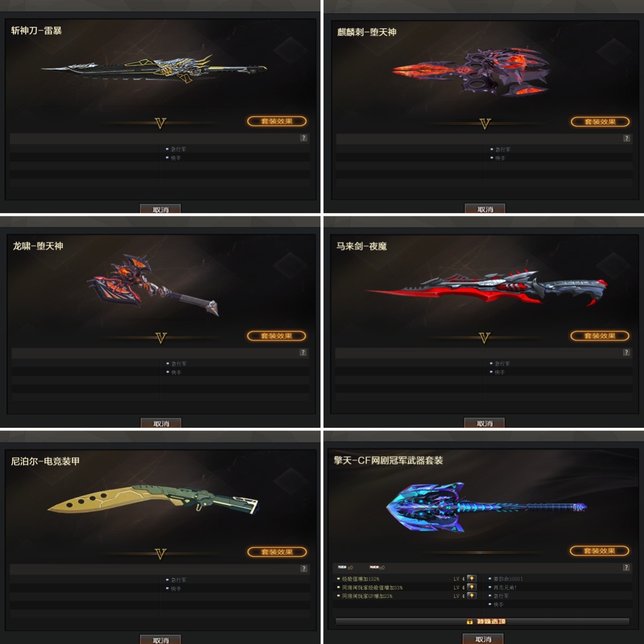This screenshot has height=644, width=644.
Task: Click 取消 button under 麒麟刺-堕天神 panel
Action: point(485,209)
